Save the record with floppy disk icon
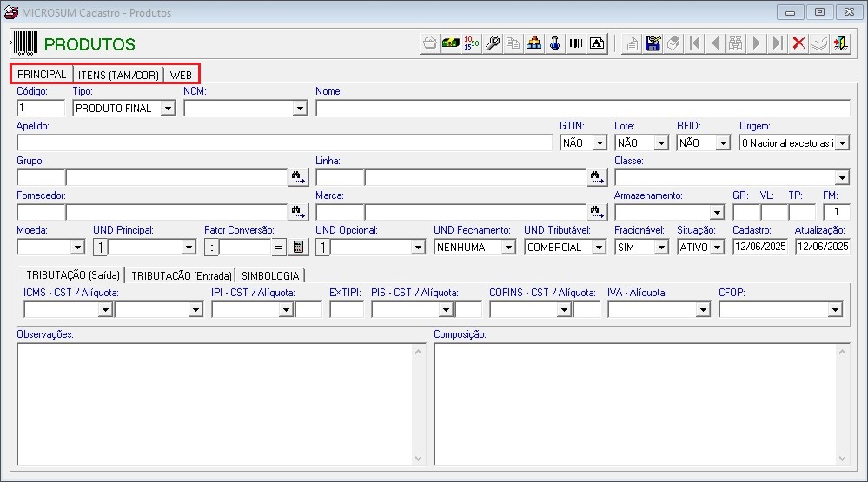 [x=653, y=43]
